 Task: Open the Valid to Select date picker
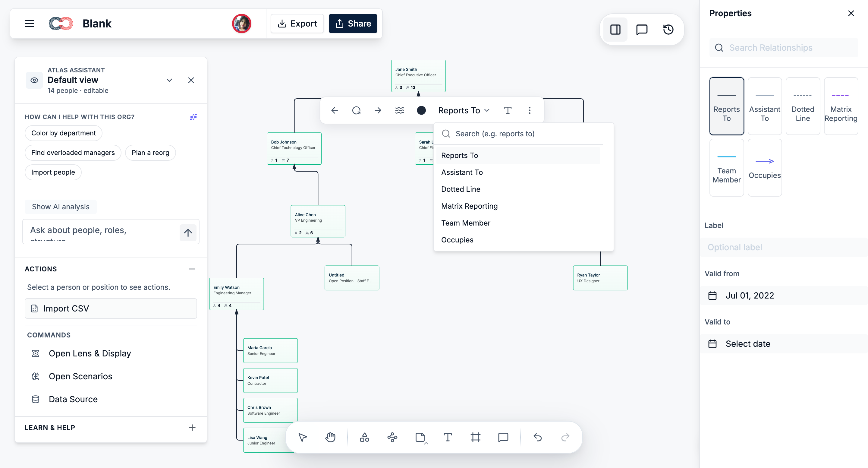point(784,344)
